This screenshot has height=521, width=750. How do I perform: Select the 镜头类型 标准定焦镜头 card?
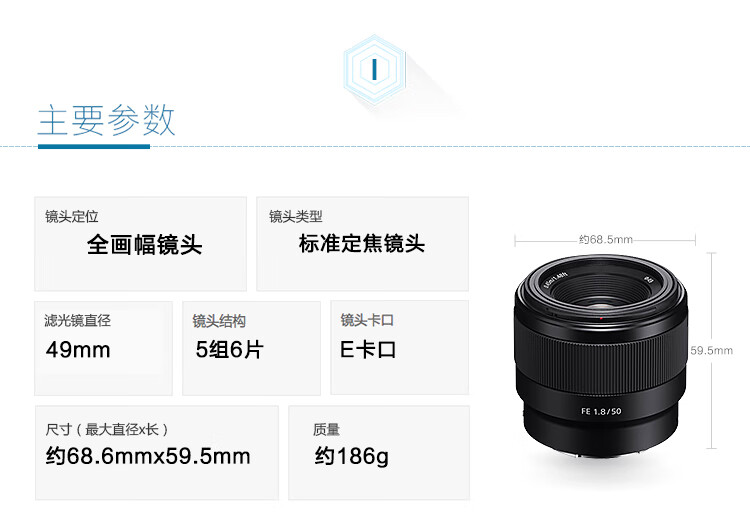(x=363, y=244)
